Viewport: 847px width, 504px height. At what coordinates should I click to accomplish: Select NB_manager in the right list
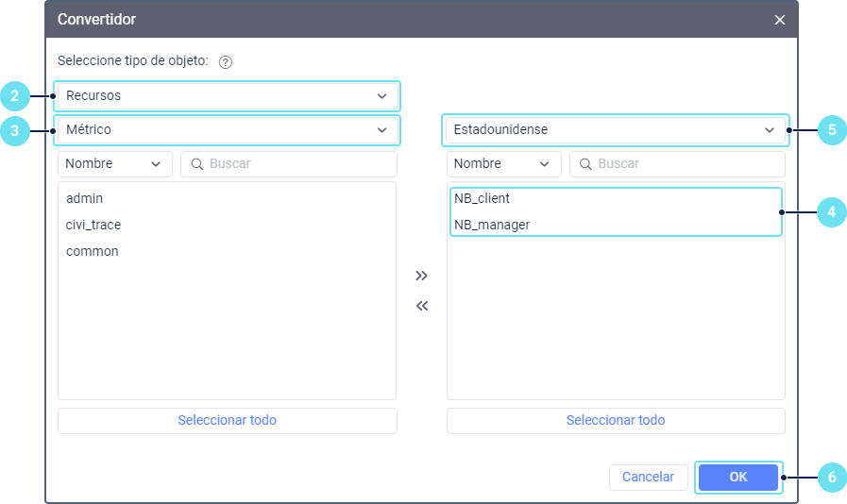(491, 226)
